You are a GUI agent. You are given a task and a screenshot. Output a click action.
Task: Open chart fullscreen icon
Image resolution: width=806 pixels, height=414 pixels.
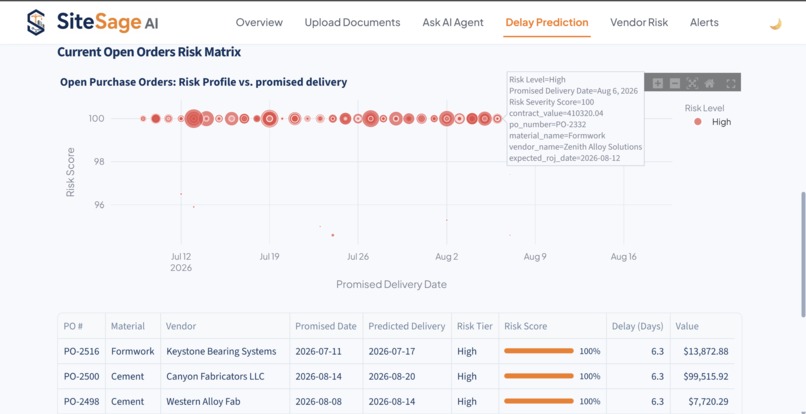coord(730,83)
